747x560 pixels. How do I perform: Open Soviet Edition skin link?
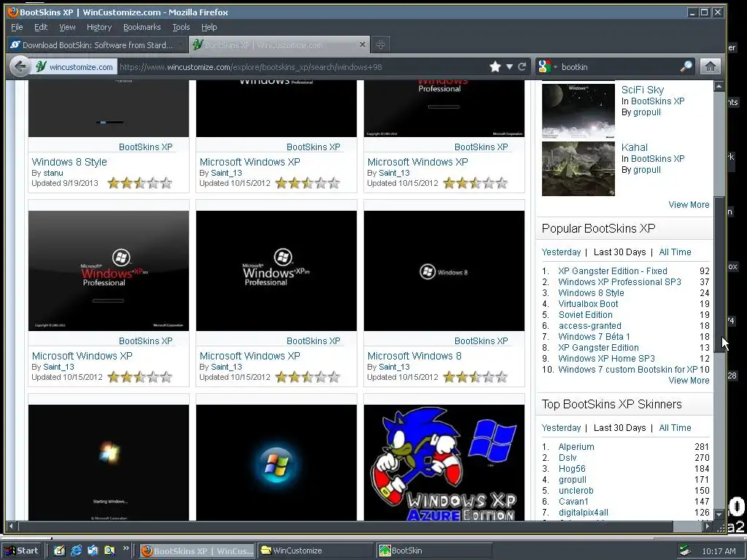tap(585, 315)
